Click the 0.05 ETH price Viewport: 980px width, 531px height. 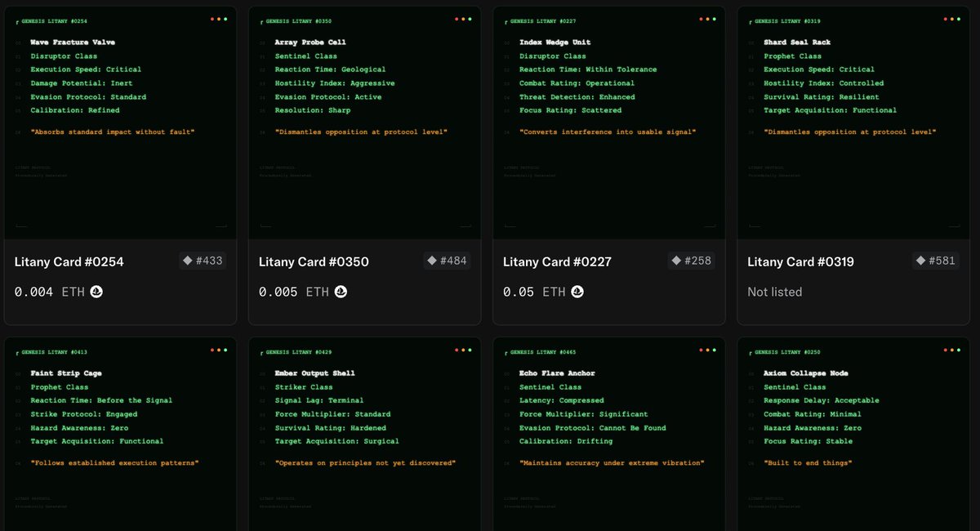click(534, 292)
